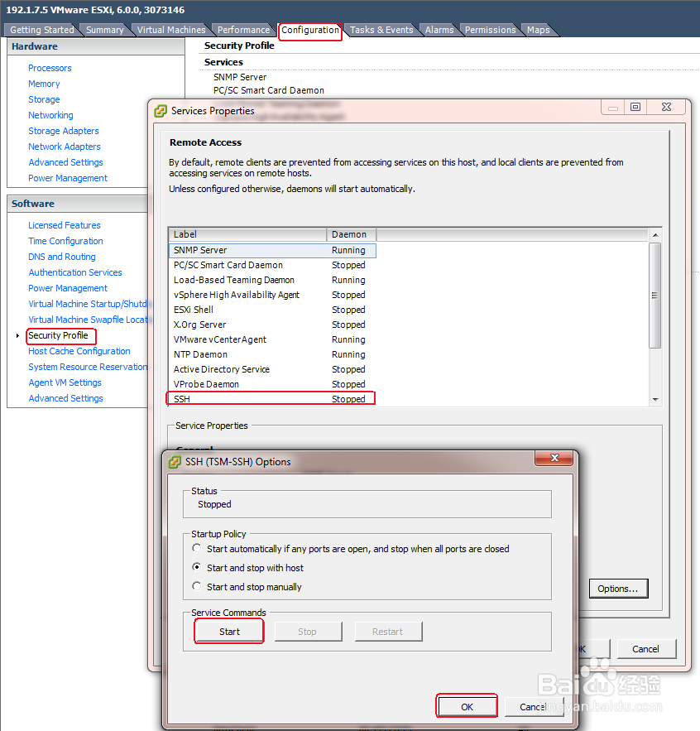Open DNS and Routing settings
The image size is (700, 731).
point(61,257)
